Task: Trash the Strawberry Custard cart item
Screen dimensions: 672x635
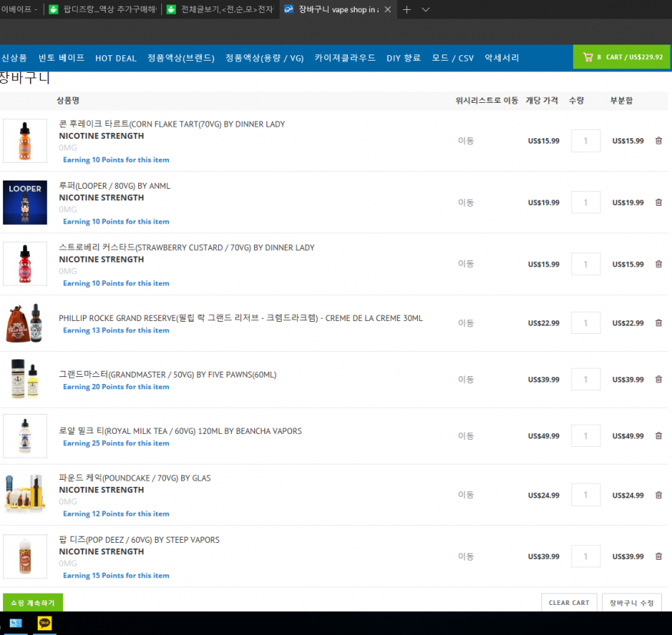Action: pyautogui.click(x=659, y=264)
